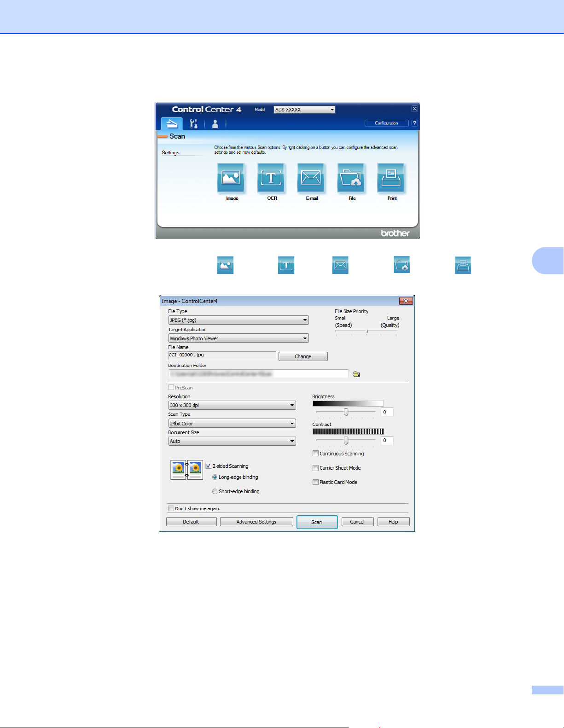The width and height of the screenshot is (564, 728).
Task: Toggle the PreScan checkbox
Action: click(x=171, y=388)
